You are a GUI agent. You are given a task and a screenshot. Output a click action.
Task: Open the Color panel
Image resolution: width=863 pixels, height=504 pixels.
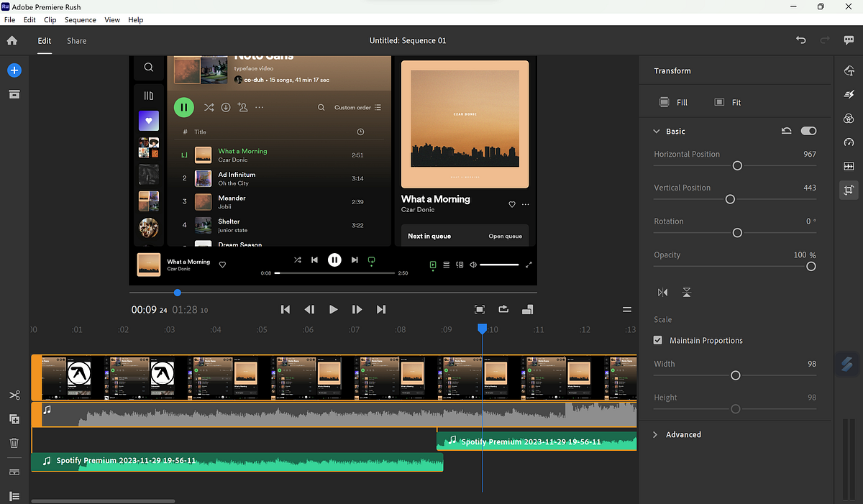[x=849, y=118]
